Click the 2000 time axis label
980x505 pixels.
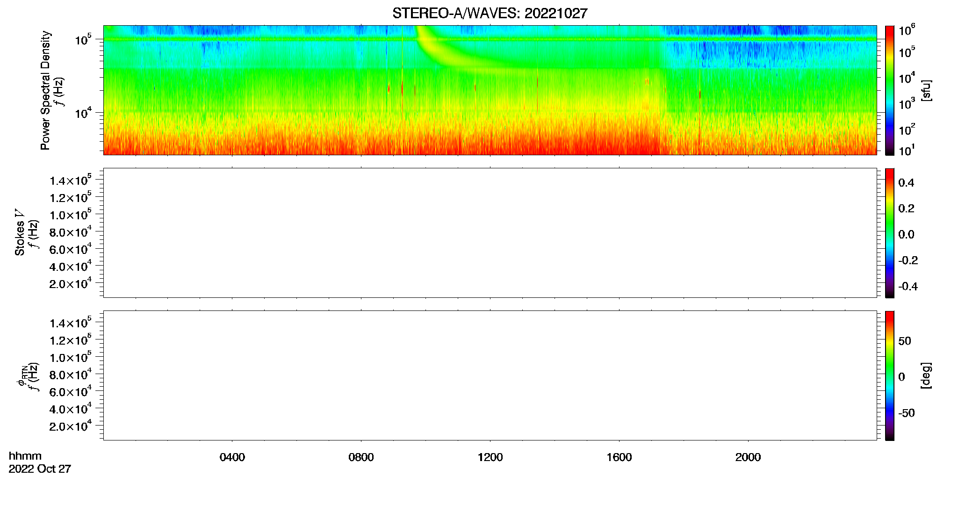pyautogui.click(x=748, y=457)
